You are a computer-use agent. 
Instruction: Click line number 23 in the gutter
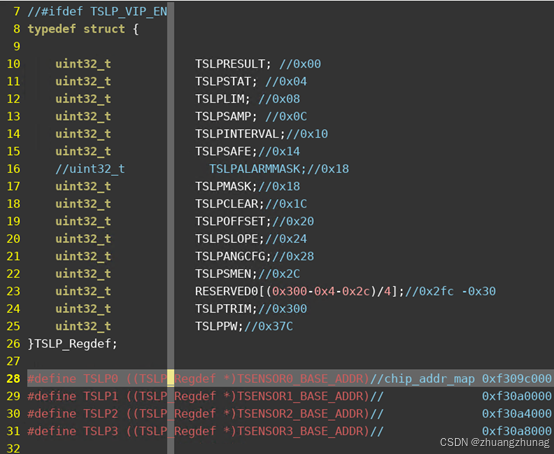click(13, 291)
